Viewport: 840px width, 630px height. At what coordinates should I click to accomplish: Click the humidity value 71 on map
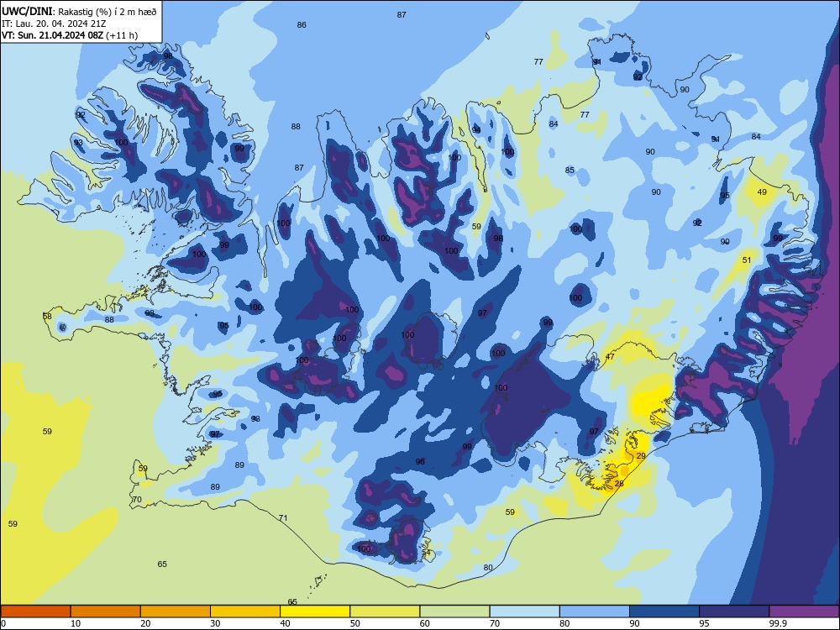click(283, 518)
